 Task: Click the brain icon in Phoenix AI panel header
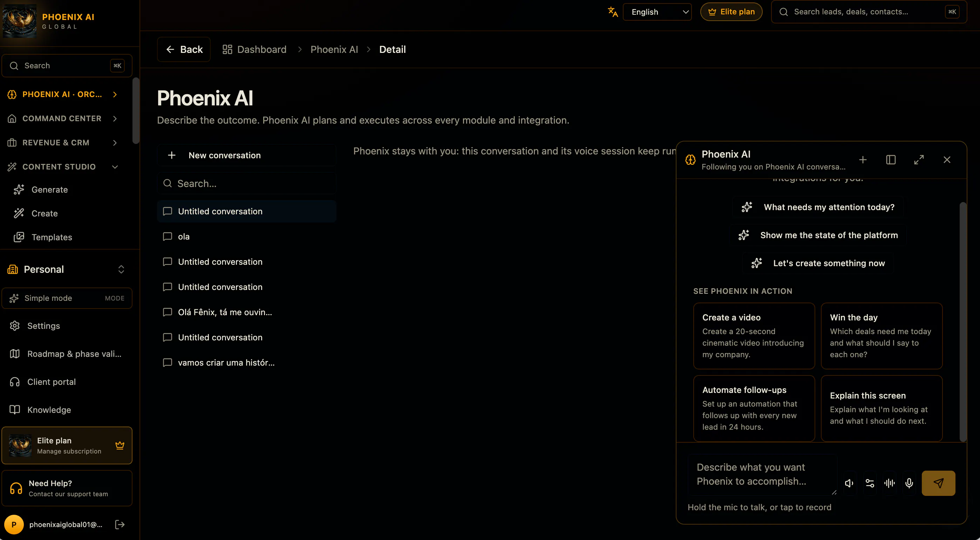coord(690,160)
